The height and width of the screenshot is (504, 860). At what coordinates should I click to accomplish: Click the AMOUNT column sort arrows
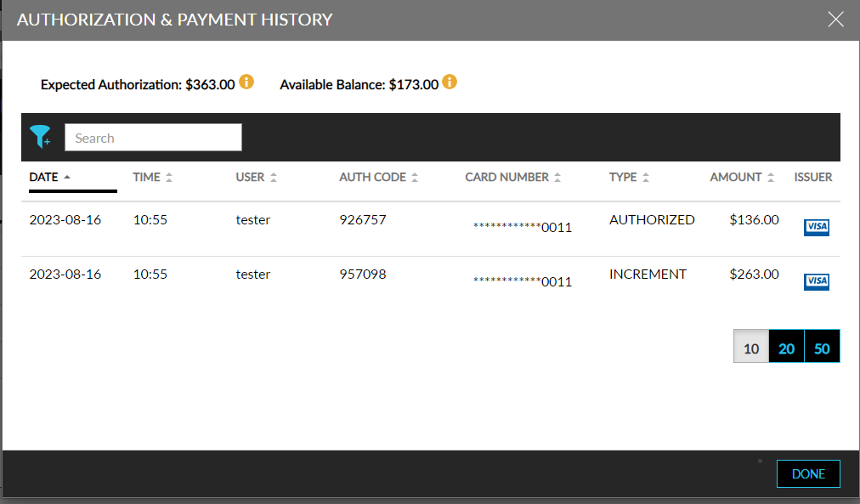771,177
